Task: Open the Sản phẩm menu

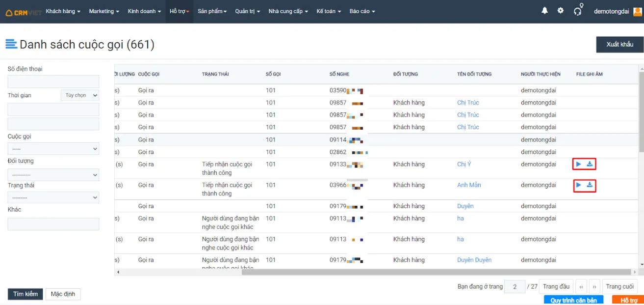Action: pyautogui.click(x=212, y=11)
